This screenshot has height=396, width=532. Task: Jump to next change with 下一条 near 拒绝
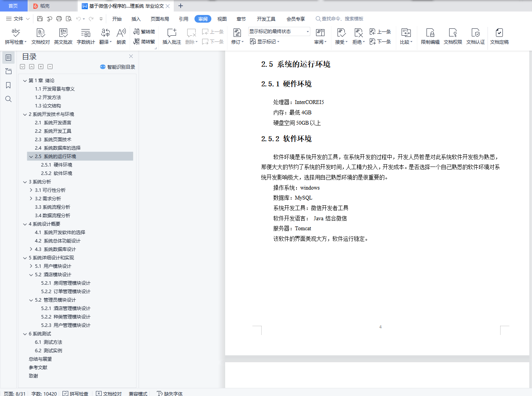(380, 41)
